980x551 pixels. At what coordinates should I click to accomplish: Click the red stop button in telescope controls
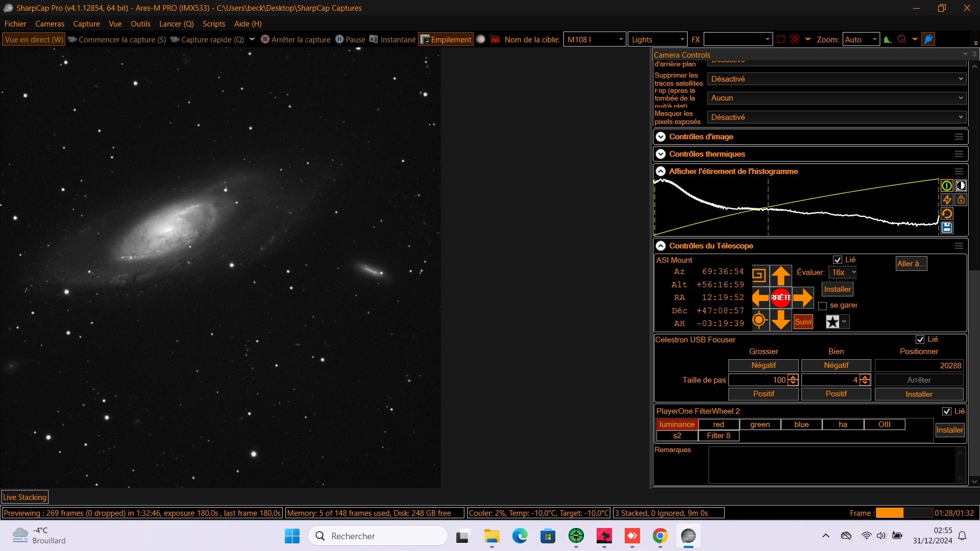point(780,297)
